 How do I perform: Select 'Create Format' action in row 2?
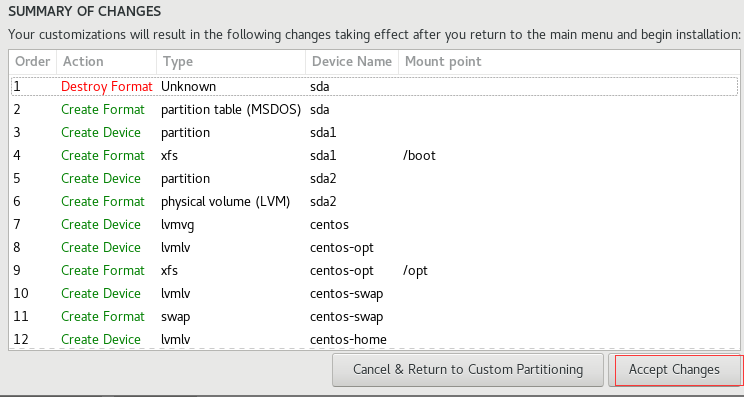coord(103,110)
